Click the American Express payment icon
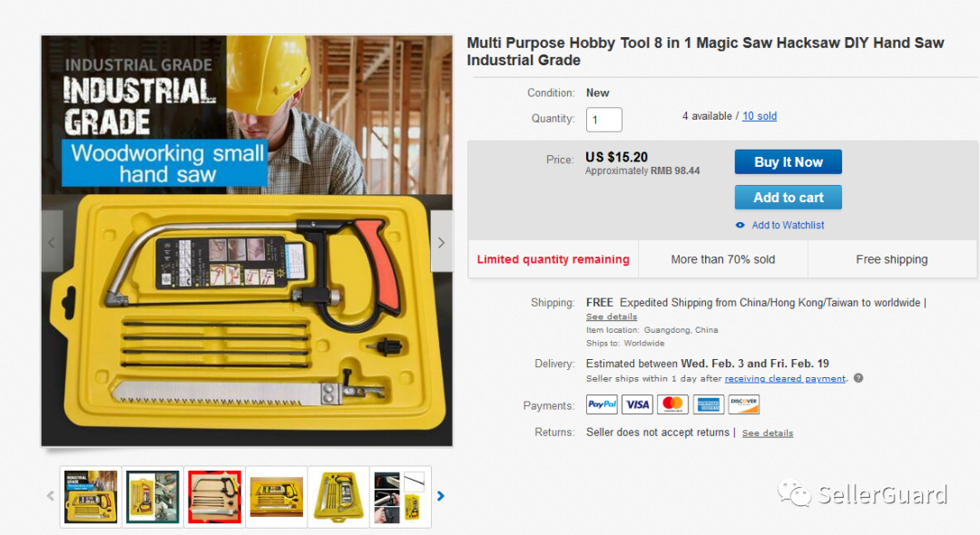The height and width of the screenshot is (535, 980). point(708,404)
